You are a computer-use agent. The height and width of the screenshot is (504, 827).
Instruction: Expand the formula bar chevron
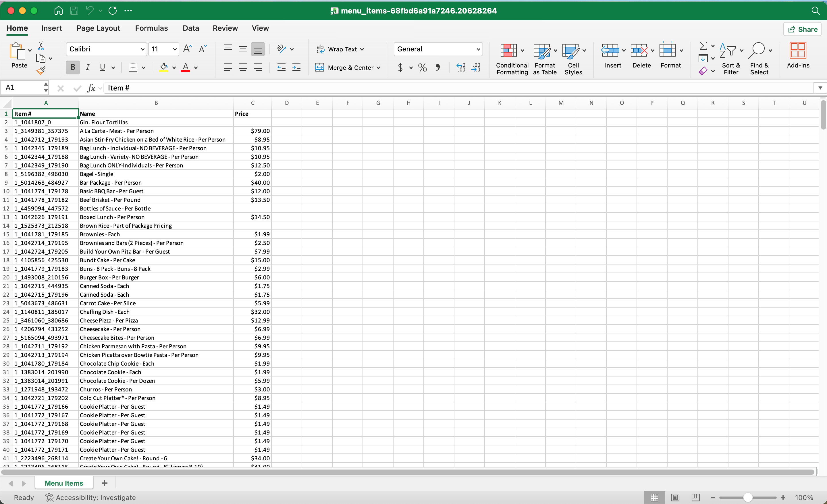click(x=820, y=88)
